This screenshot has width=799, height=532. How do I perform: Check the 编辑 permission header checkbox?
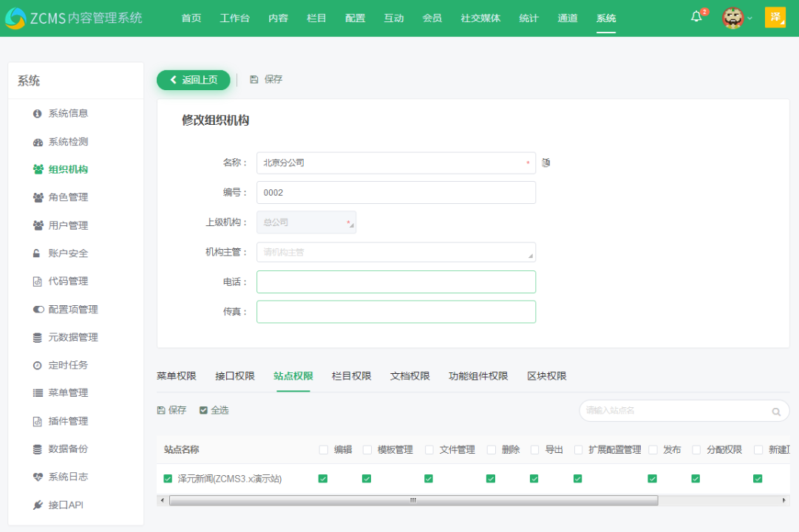(323, 449)
